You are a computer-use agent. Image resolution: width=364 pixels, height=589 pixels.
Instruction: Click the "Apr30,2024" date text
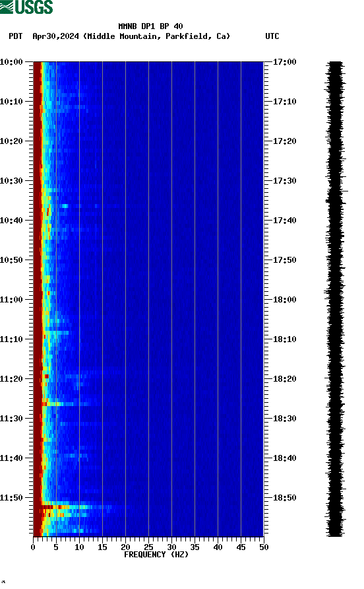tap(55, 36)
